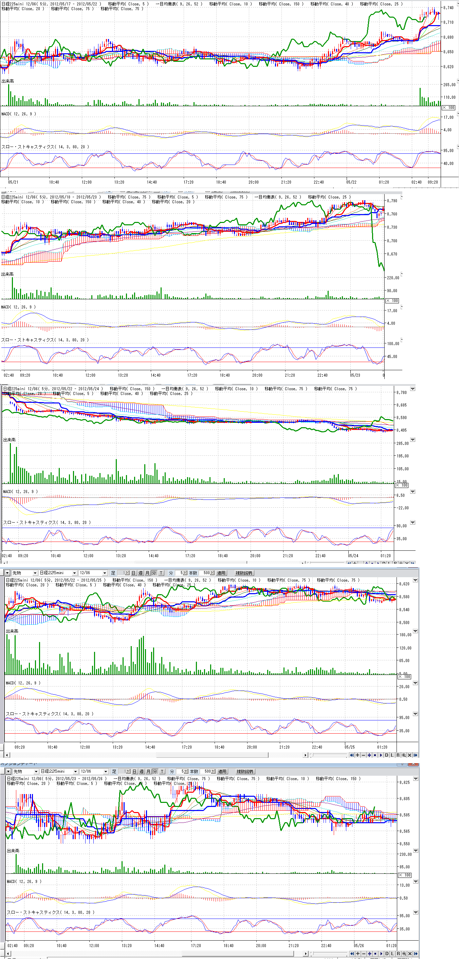459x980 pixels.
Task: Toggle the 月 monthly period button in the bottom window
Action: click(148, 772)
